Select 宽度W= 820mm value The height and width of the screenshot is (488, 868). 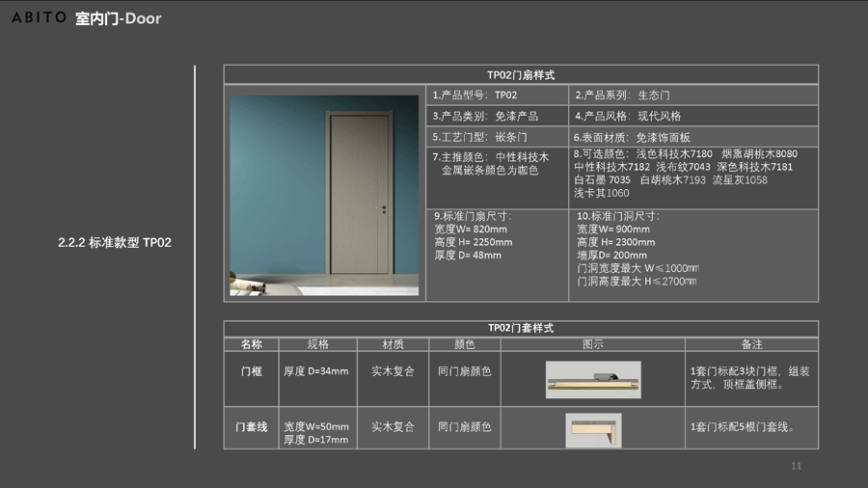471,230
